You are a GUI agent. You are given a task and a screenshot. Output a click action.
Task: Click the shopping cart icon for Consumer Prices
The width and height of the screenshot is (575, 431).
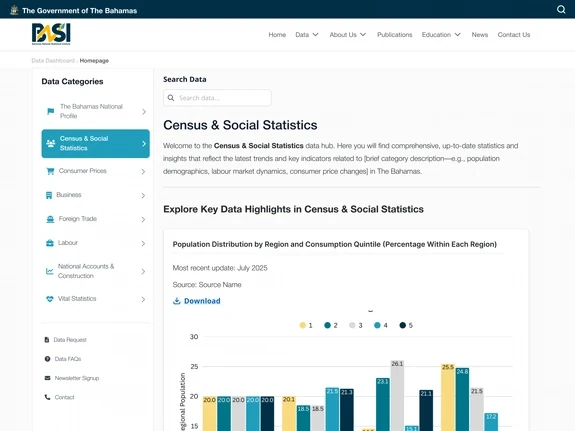[50, 171]
